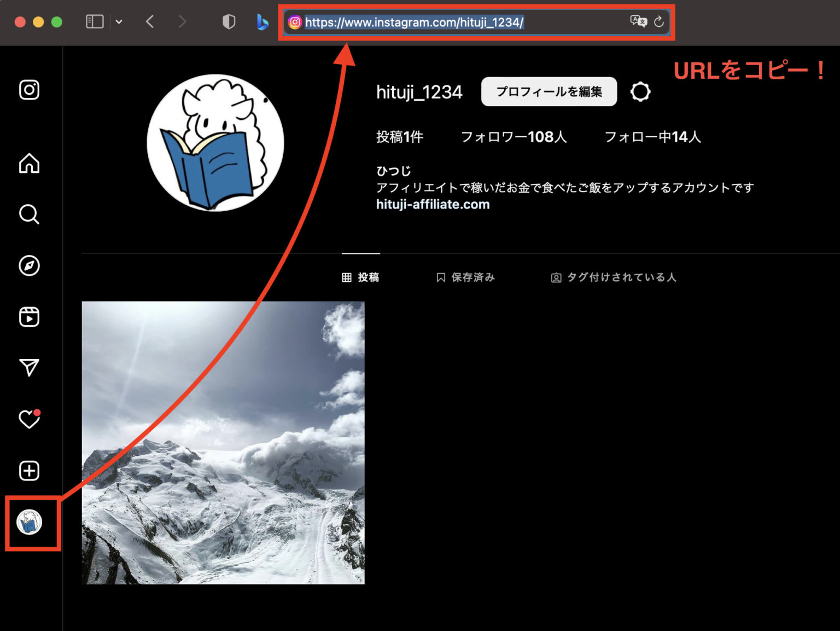This screenshot has height=631, width=840.
Task: Create a new post with the plus icon
Action: point(29,471)
